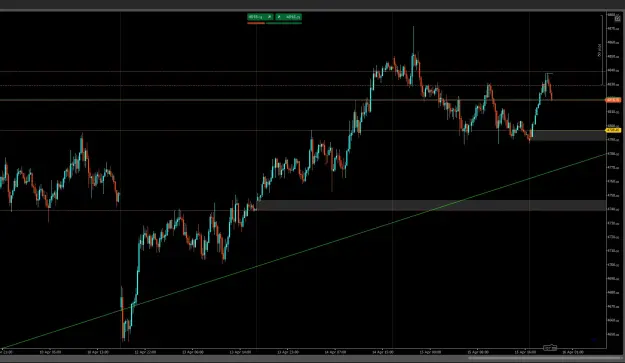Select the yellow horizontal price line

pyautogui.click(x=303, y=130)
